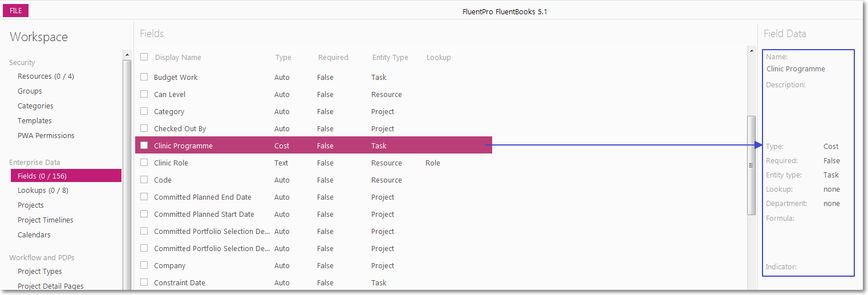Open the Groups security section
This screenshot has height=295, width=868.
coord(30,91)
